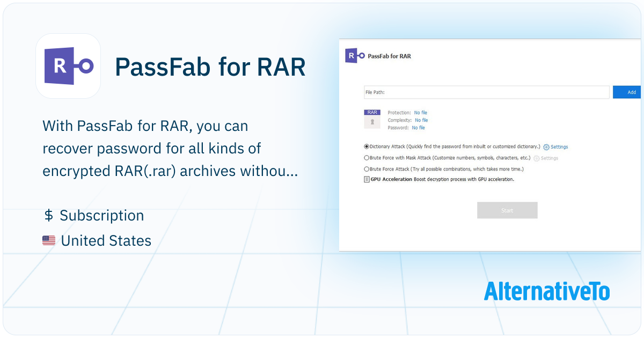Click the greyed Mask Attack settings gear icon
This screenshot has height=338, width=644.
536,158
